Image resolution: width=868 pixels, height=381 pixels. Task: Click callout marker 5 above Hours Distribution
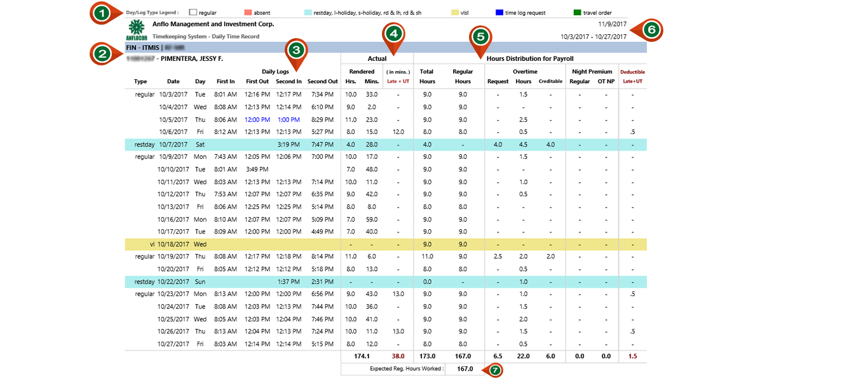pyautogui.click(x=480, y=37)
